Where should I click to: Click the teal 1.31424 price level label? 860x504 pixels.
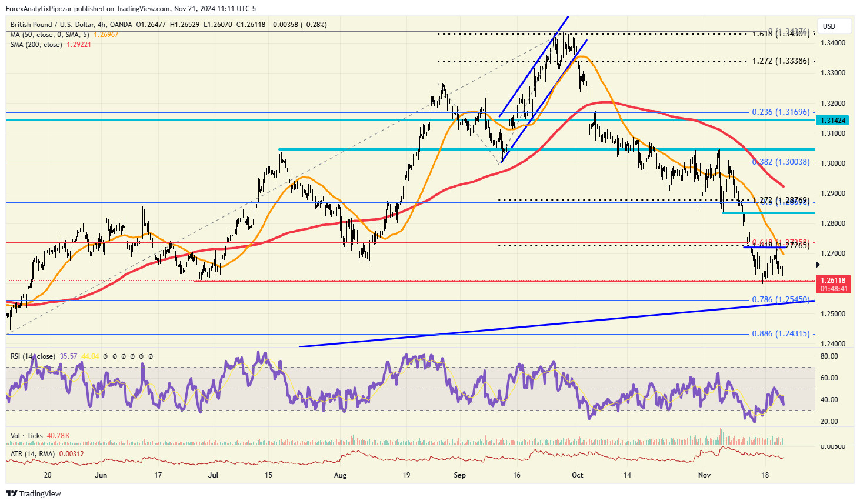click(832, 121)
